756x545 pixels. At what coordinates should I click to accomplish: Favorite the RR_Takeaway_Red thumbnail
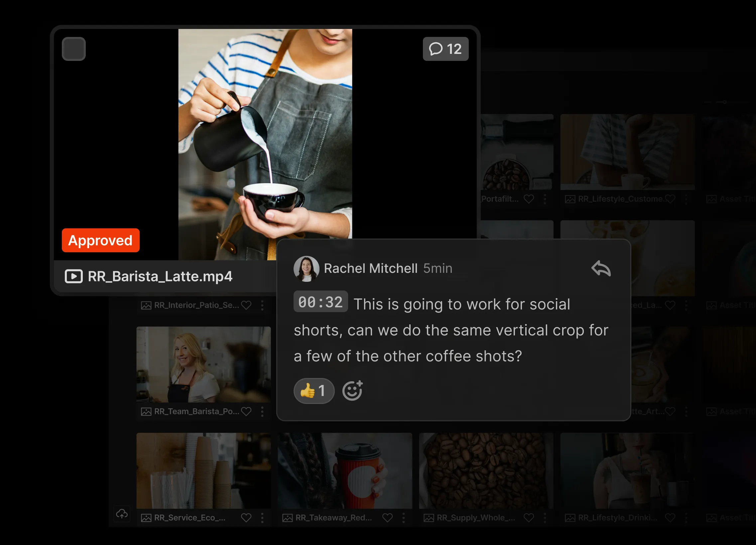(x=388, y=518)
